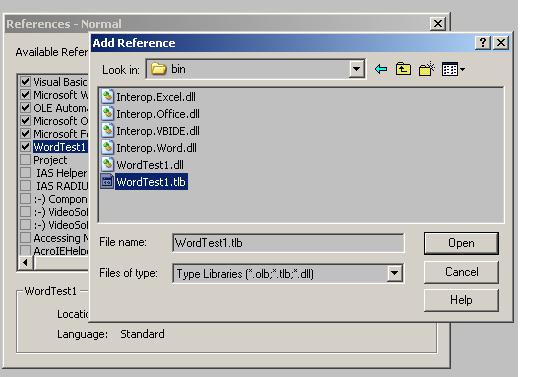Go up one folder level icon
This screenshot has width=536, height=377.
[403, 69]
